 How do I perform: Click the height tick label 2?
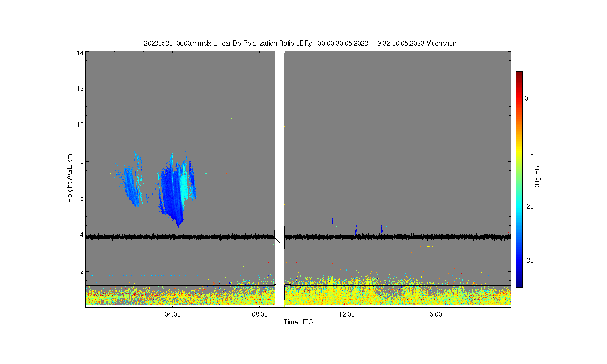(x=82, y=271)
